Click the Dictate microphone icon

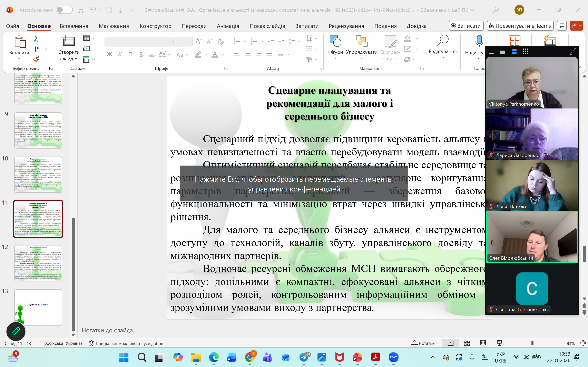(479, 41)
